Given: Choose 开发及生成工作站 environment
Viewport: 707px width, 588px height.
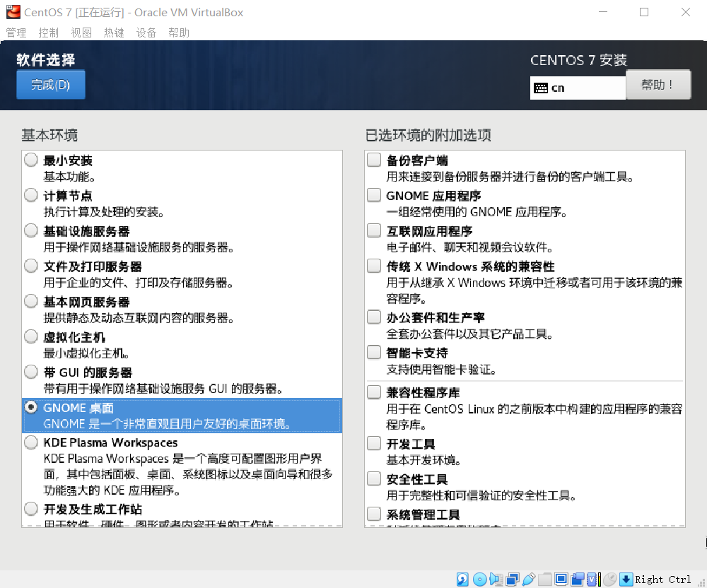Looking at the screenshot, I should [x=31, y=509].
